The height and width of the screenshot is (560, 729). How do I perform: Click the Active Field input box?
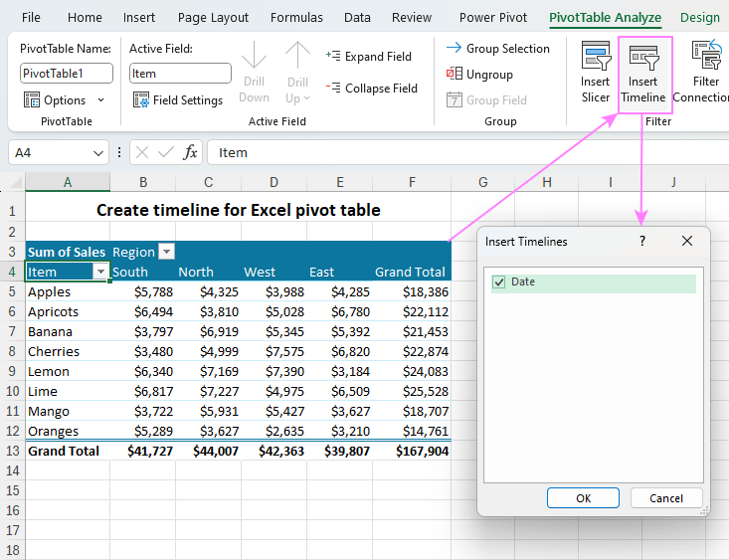(180, 73)
